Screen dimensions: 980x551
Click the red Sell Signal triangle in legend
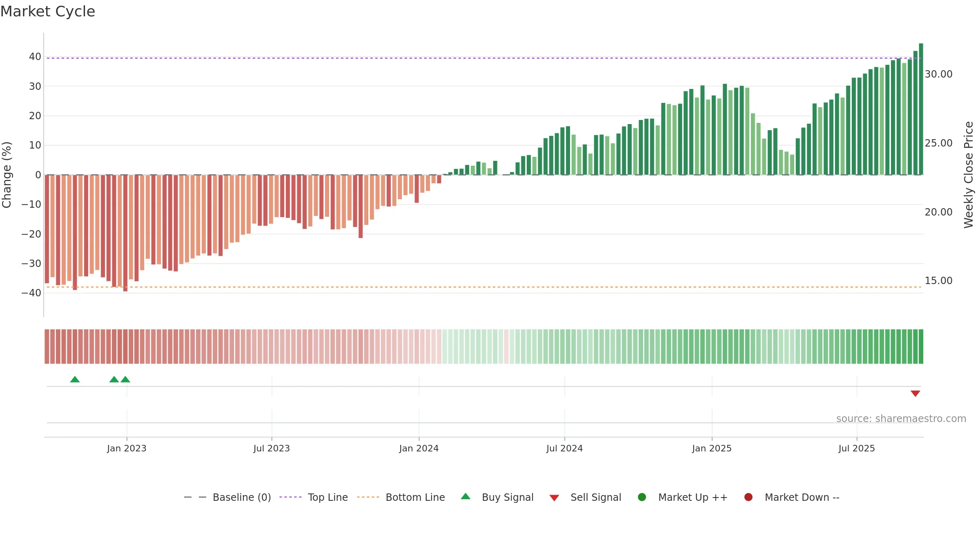[554, 498]
